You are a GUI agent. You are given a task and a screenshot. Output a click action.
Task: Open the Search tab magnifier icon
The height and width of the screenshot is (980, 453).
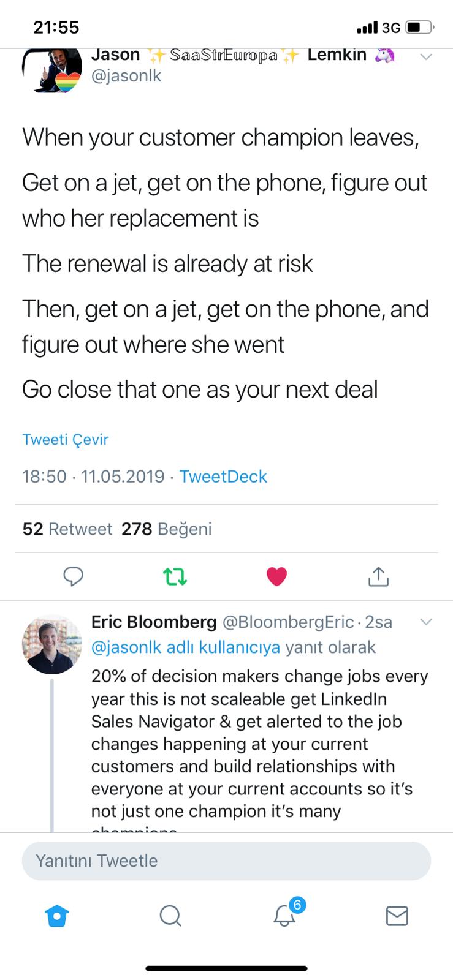pos(170,916)
